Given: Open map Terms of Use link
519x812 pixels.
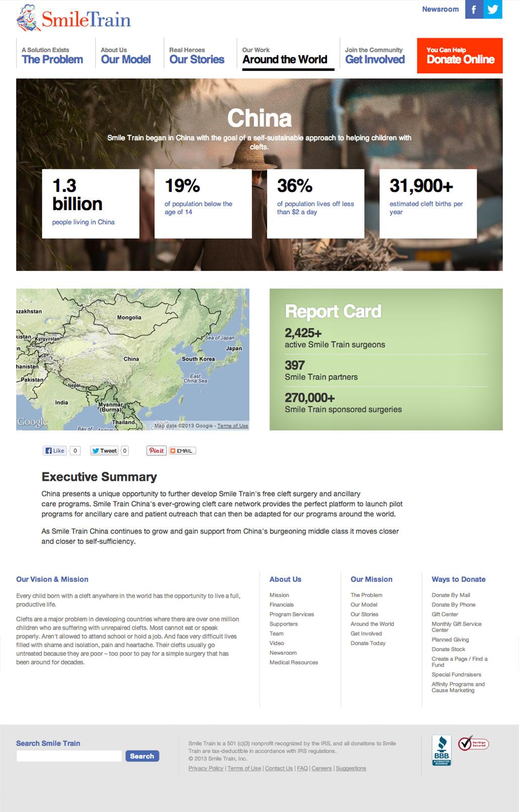Looking at the screenshot, I should 232,426.
